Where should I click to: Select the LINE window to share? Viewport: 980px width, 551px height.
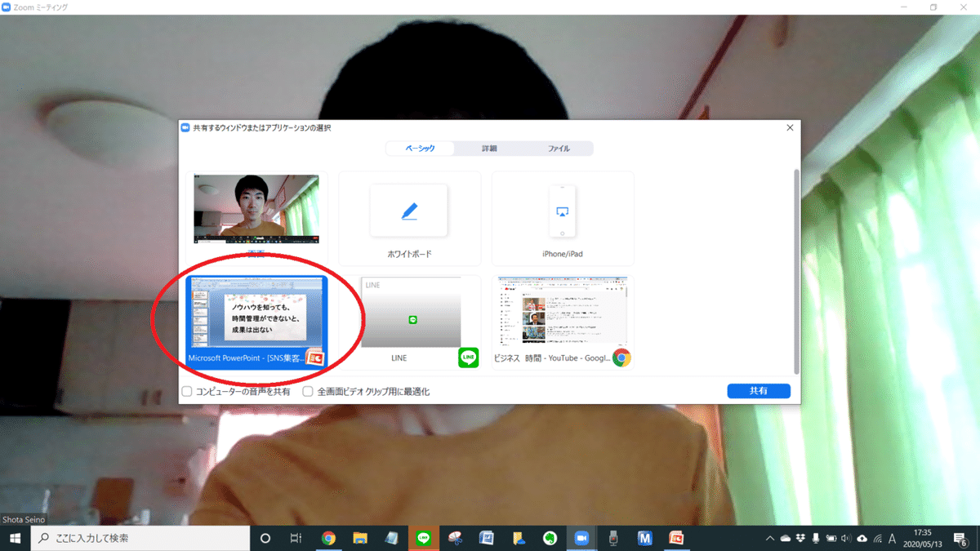pos(410,322)
